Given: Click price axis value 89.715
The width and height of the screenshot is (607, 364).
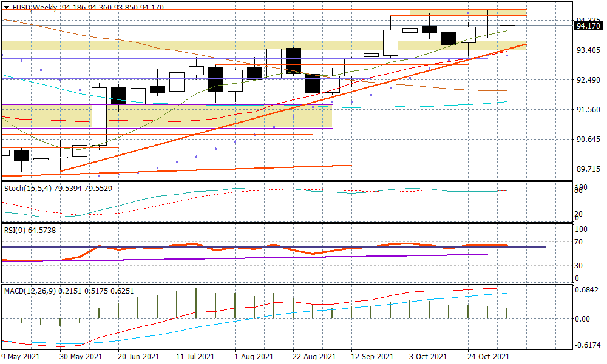Looking at the screenshot, I should pos(589,169).
